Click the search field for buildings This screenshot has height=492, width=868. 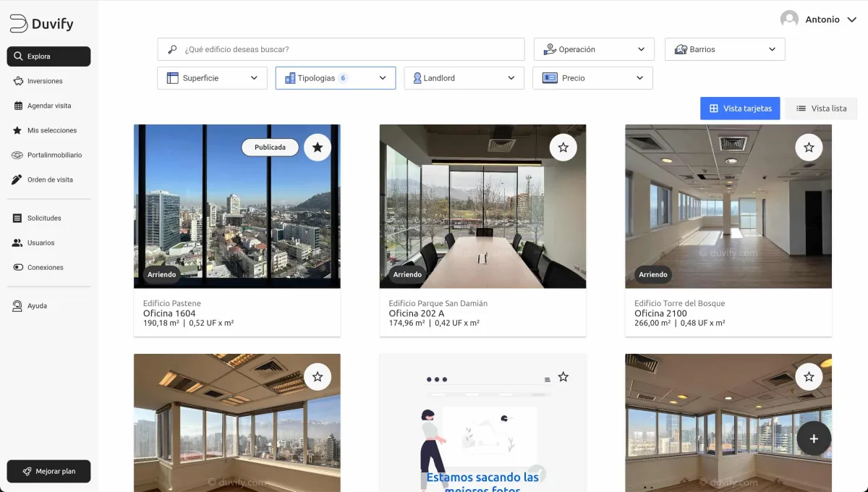point(341,49)
